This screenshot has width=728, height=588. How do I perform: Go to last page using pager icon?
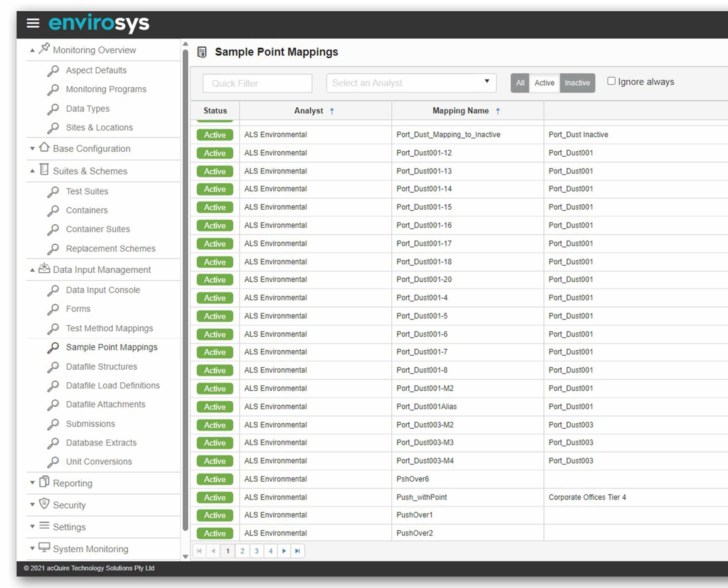point(298,551)
